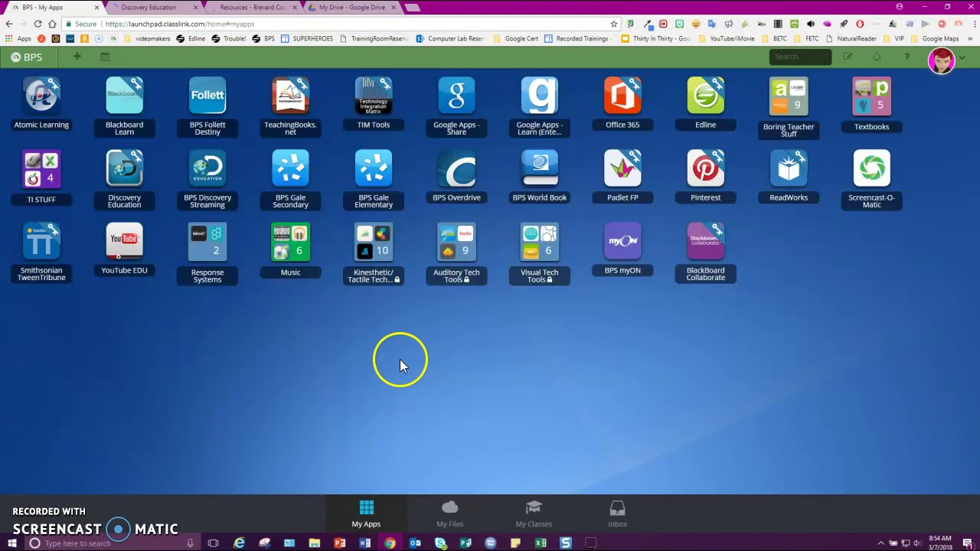Switch to the My Files tab

450,514
